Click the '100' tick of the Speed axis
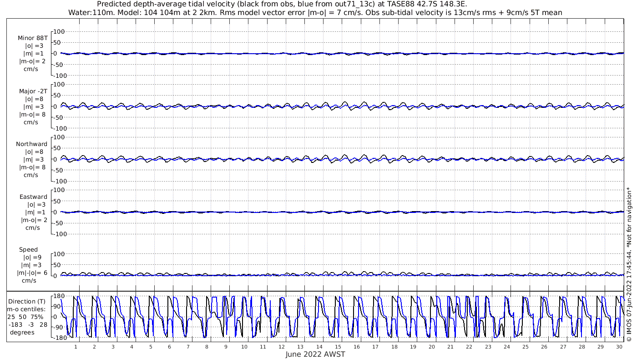The height and width of the screenshot is (364, 637). 60,254
